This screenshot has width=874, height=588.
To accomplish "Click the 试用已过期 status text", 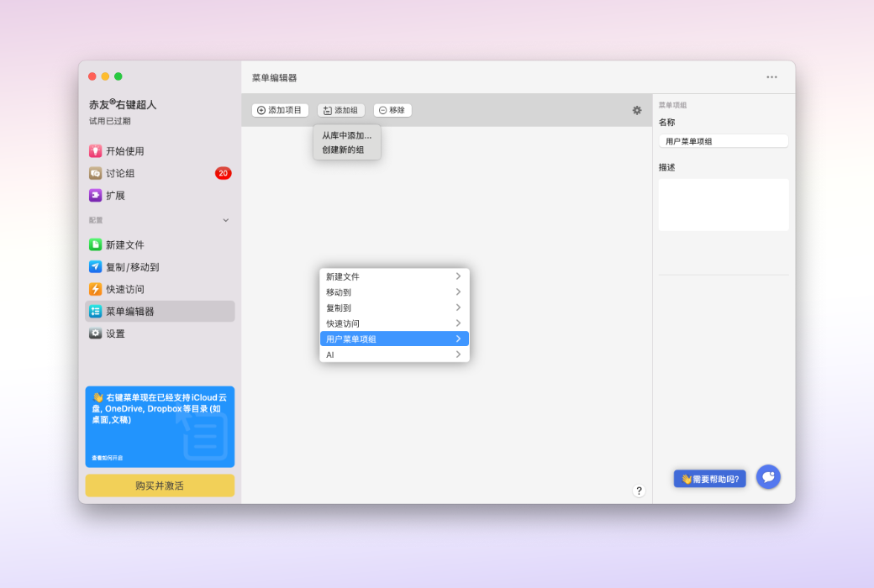I will point(110,121).
